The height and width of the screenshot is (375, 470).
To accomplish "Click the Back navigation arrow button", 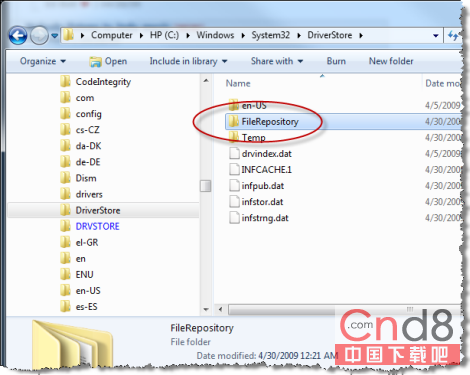I will [18, 35].
